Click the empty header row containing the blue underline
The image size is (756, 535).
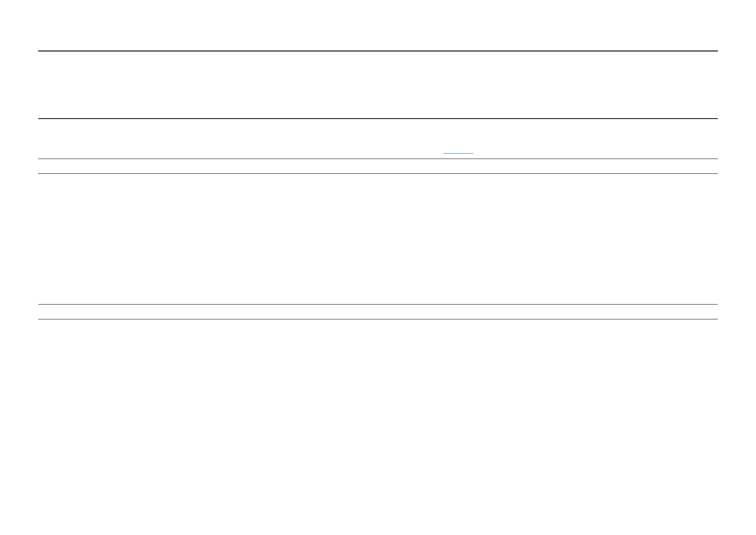378,139
